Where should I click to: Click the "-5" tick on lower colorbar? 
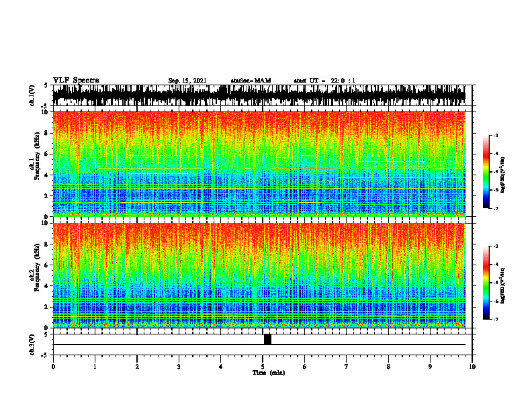click(496, 283)
